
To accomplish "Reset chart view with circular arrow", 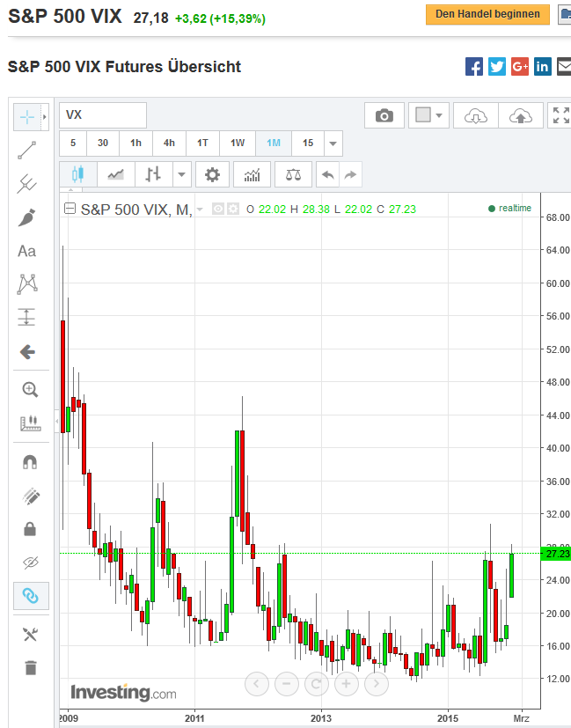I will point(317,684).
